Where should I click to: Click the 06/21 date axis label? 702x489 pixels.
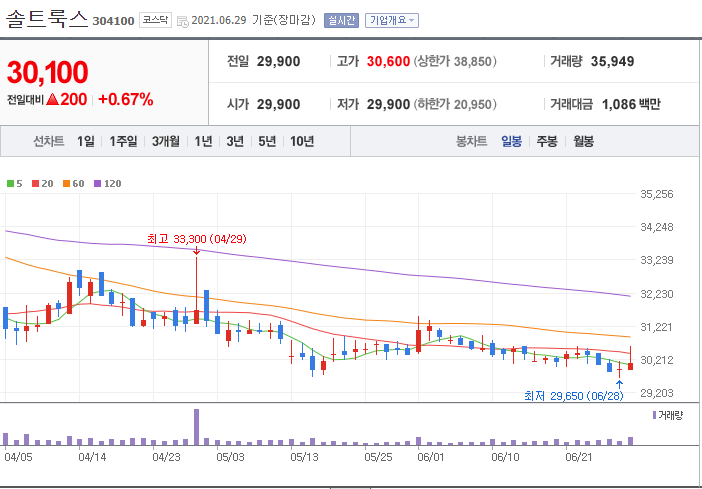[577, 457]
